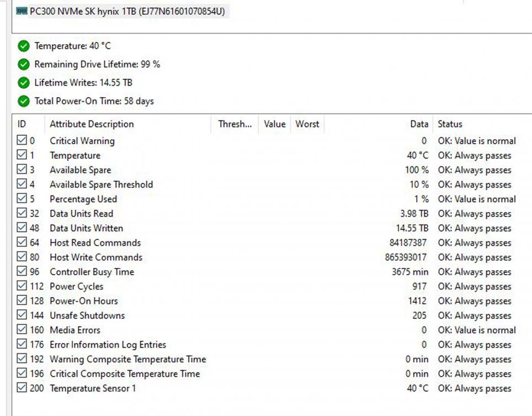Sort attributes by Status column header
The width and height of the screenshot is (532, 416).
tap(450, 124)
